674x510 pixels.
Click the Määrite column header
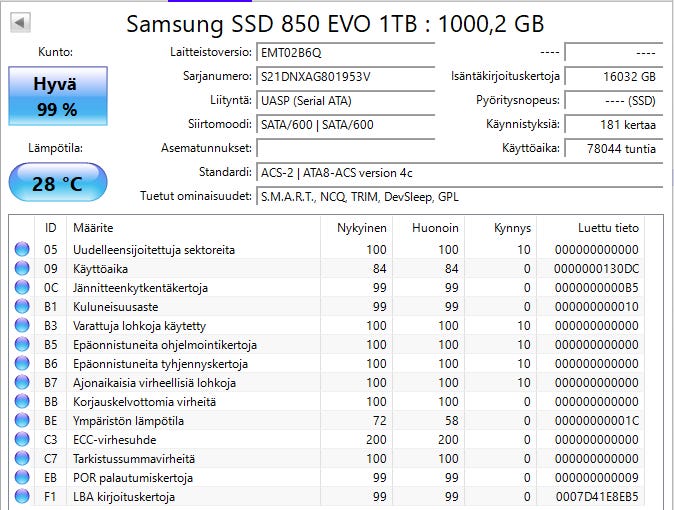click(193, 227)
